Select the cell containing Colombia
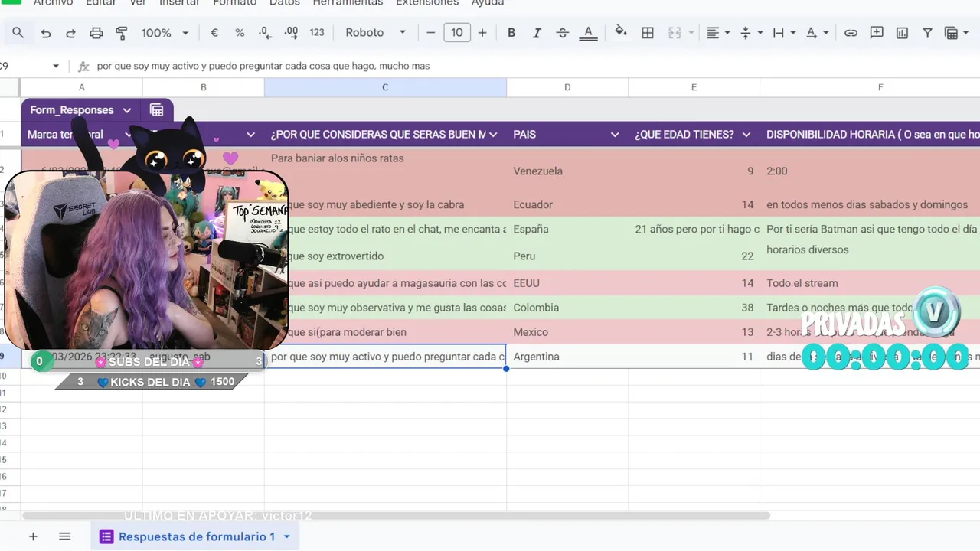980x551 pixels. 567,308
